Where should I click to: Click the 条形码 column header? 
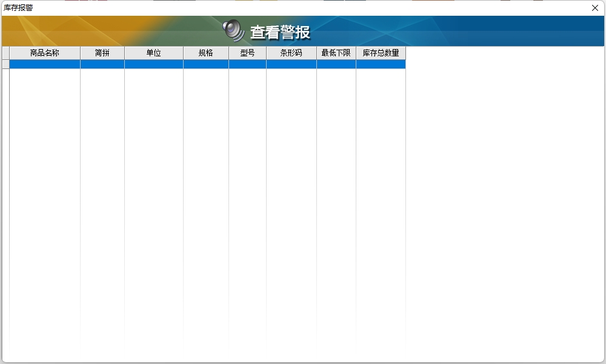click(x=291, y=53)
